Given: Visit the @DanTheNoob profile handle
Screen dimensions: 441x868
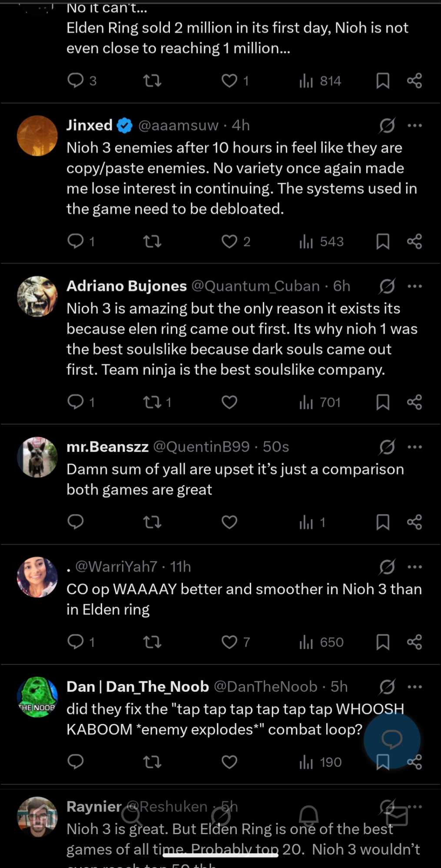Looking at the screenshot, I should click(x=265, y=687).
